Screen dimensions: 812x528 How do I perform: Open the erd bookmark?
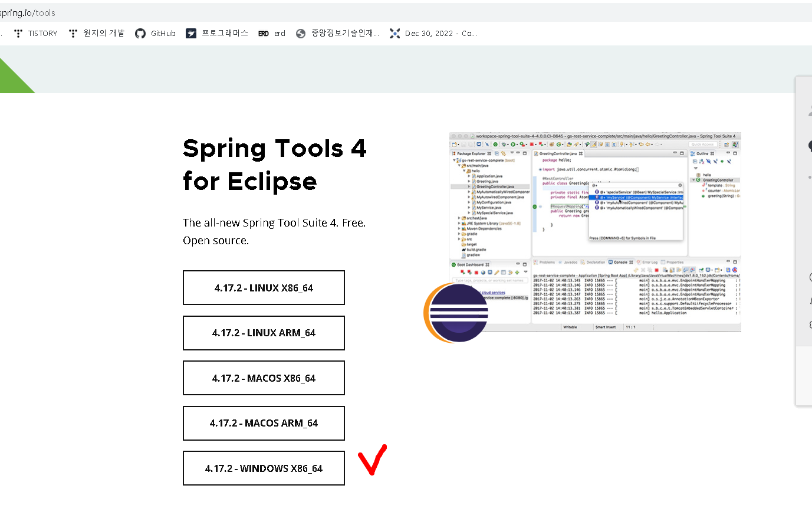pyautogui.click(x=272, y=34)
